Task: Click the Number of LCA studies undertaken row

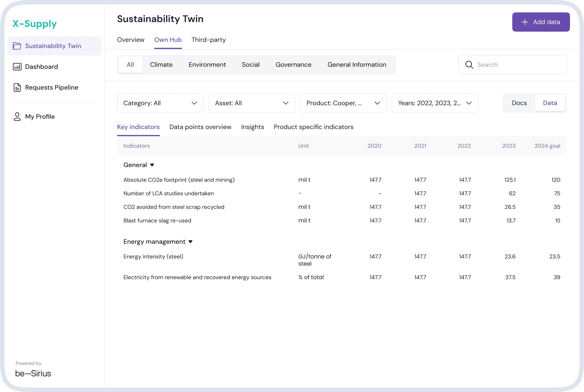Action: [342, 193]
